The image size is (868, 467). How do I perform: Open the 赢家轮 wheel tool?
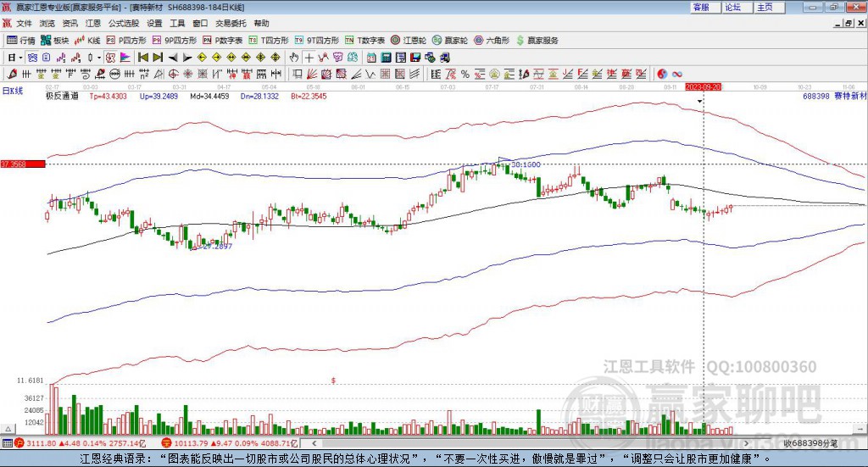[x=450, y=41]
